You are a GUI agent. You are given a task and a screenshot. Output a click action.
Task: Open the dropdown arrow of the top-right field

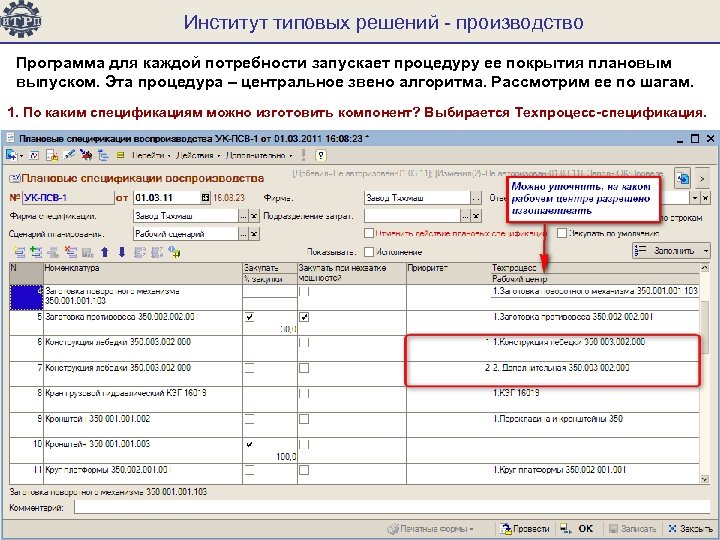695,198
